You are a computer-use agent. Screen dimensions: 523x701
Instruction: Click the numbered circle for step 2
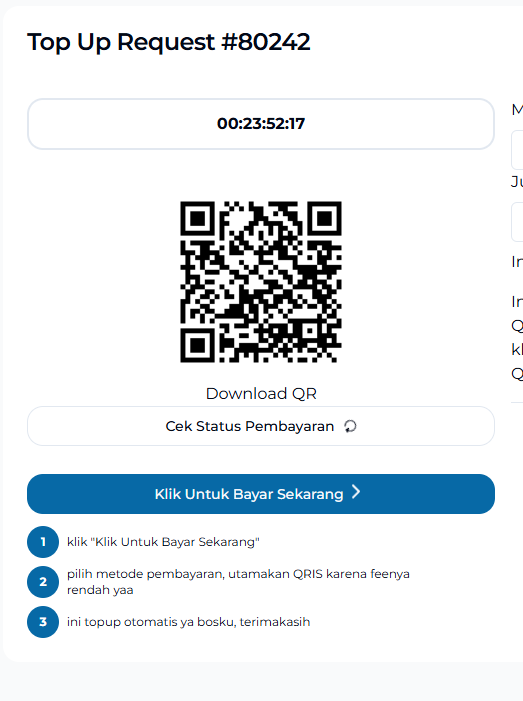point(43,582)
